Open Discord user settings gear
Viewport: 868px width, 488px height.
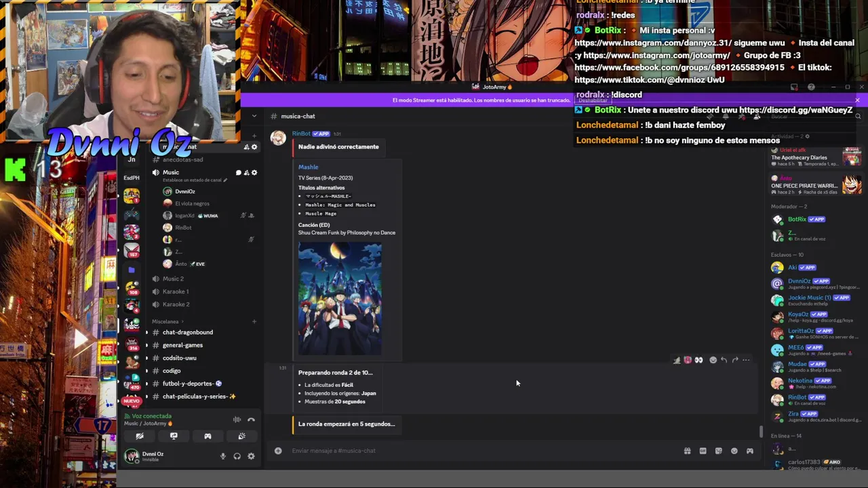tap(251, 456)
